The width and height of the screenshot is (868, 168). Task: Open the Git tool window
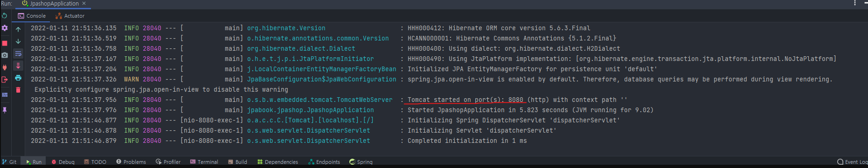pyautogui.click(x=9, y=162)
